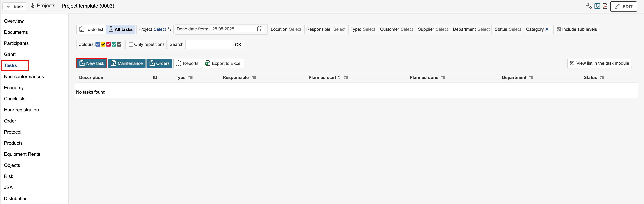Open the calendar date picker icon

tap(260, 29)
